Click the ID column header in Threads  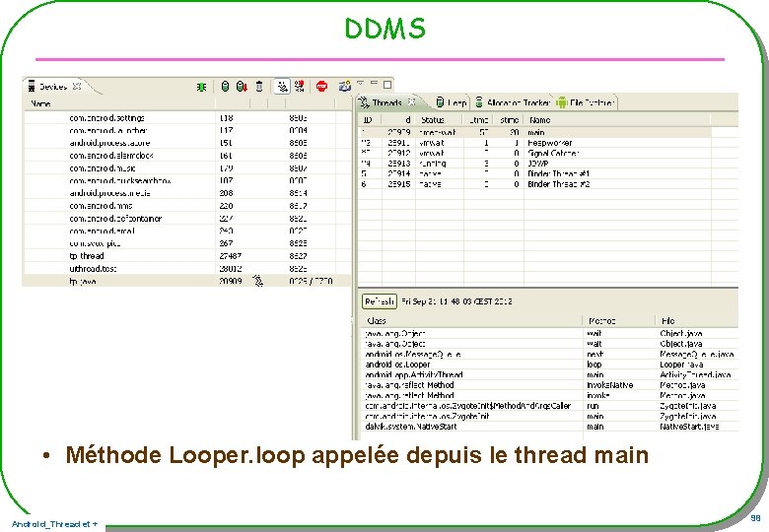[368, 120]
